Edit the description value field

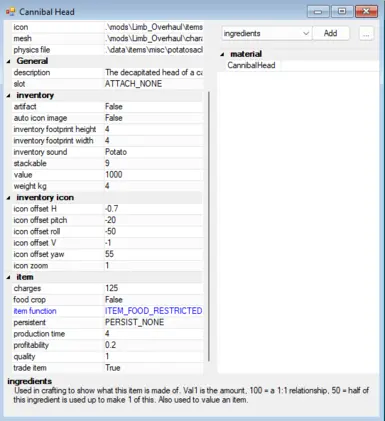[153, 72]
